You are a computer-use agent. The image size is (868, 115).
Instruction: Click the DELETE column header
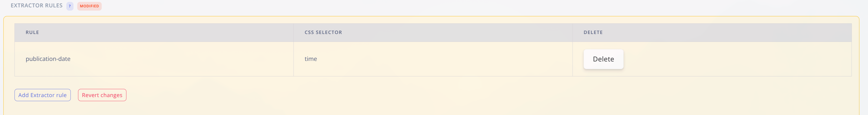pyautogui.click(x=593, y=32)
